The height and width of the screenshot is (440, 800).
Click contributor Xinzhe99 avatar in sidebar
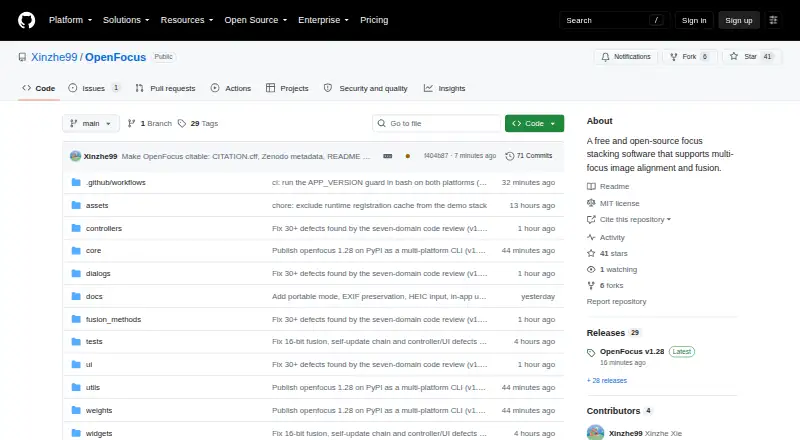point(595,433)
